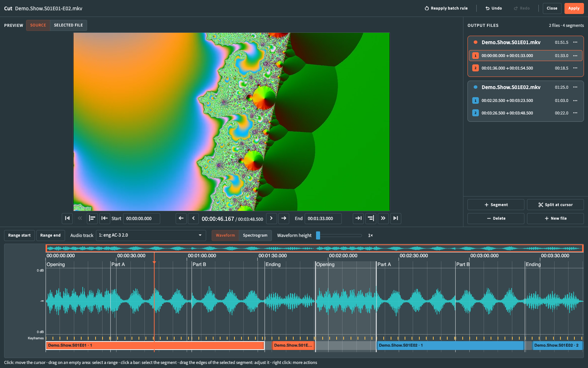Viewport: 588px width, 368px height.
Task: Open the Audio track dropdown
Action: pyautogui.click(x=151, y=236)
